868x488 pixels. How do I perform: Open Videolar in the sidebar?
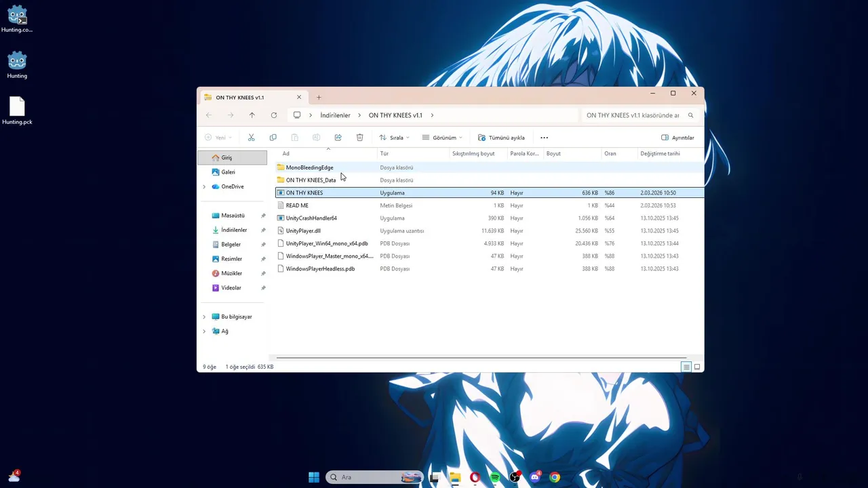click(233, 287)
